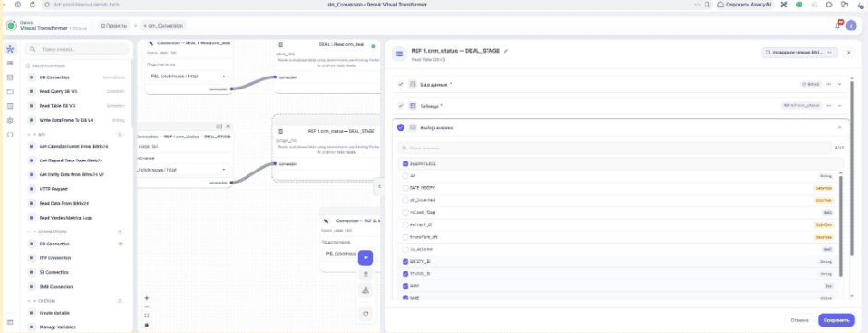Click the upload arrow icon below run button
Image resolution: width=868 pixels, height=333 pixels.
click(366, 274)
